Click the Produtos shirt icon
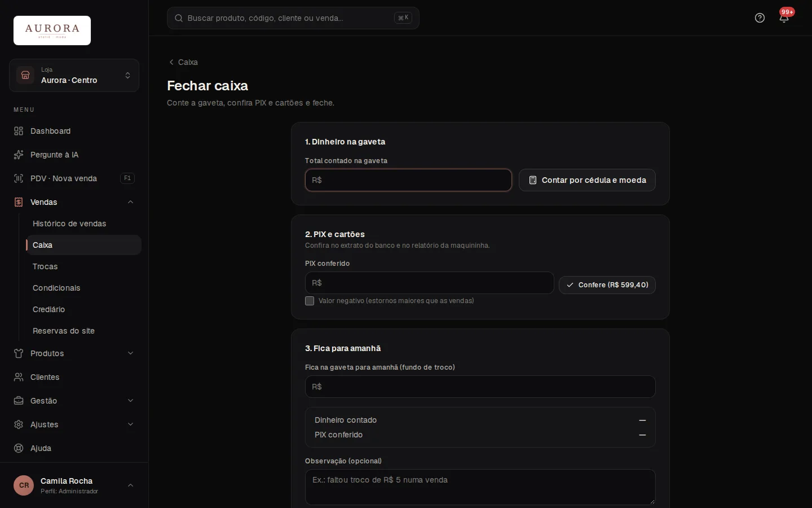Screen dimensions: 812x508 [19, 353]
